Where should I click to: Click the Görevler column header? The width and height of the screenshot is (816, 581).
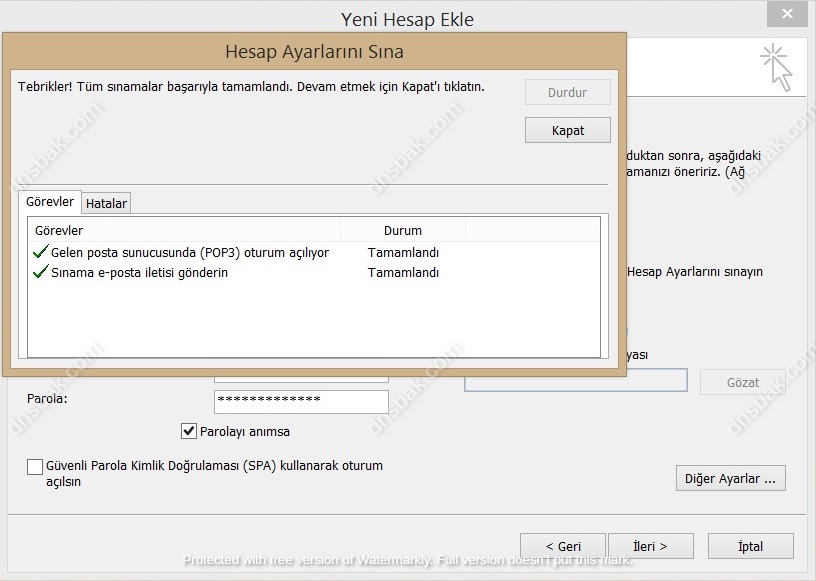pos(185,230)
